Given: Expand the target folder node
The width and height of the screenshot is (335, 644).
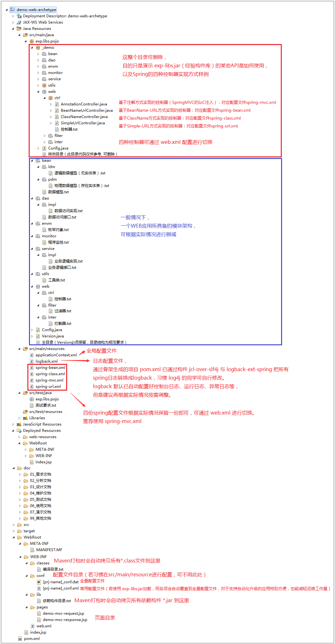Looking at the screenshot, I should point(14,531).
